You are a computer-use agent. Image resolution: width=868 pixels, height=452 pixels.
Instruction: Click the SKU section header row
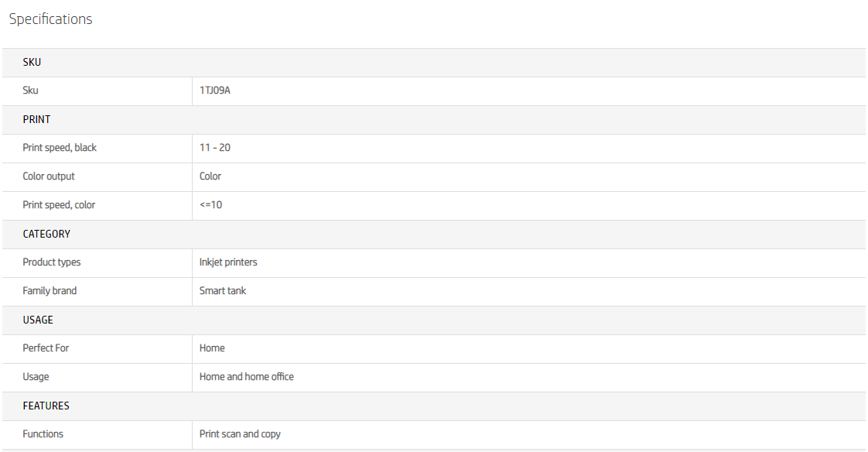click(32, 62)
